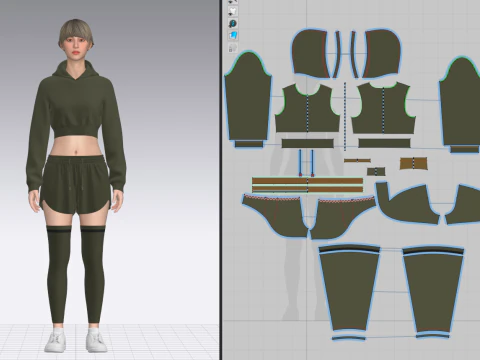480x360 pixels.
Task: Select the left blue drawstring pattern
Action: coord(300,162)
